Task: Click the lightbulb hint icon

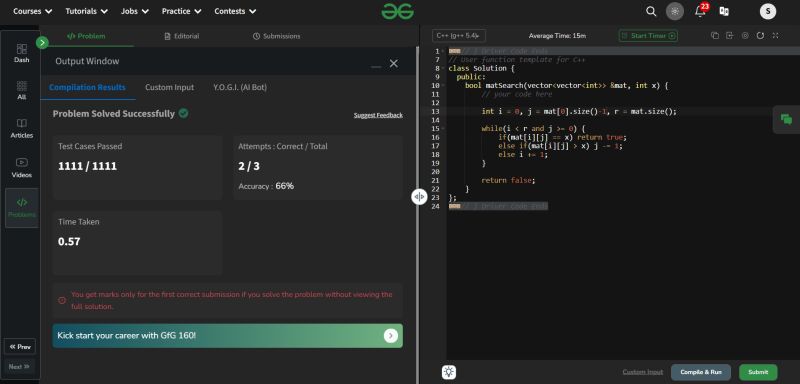Action: [449, 372]
